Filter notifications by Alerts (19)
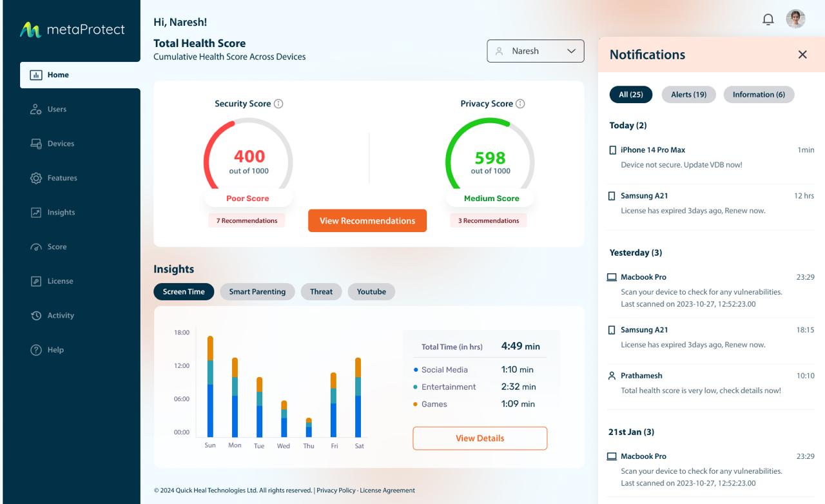 688,95
